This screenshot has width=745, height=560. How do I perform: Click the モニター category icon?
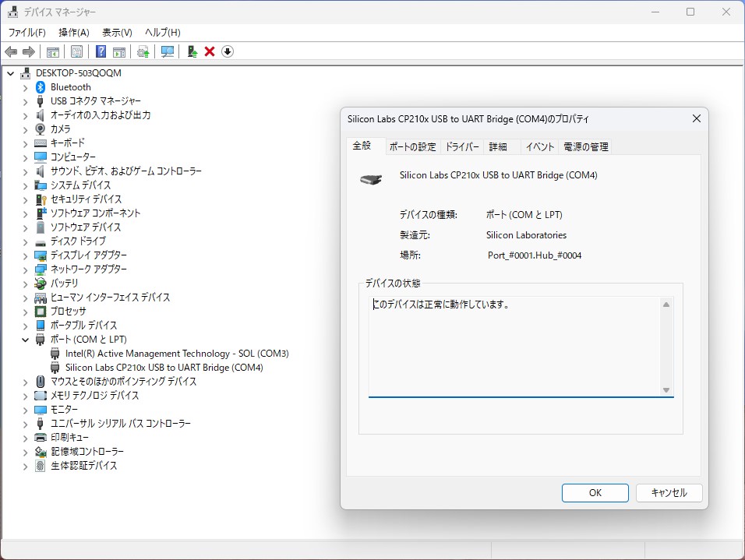click(41, 410)
